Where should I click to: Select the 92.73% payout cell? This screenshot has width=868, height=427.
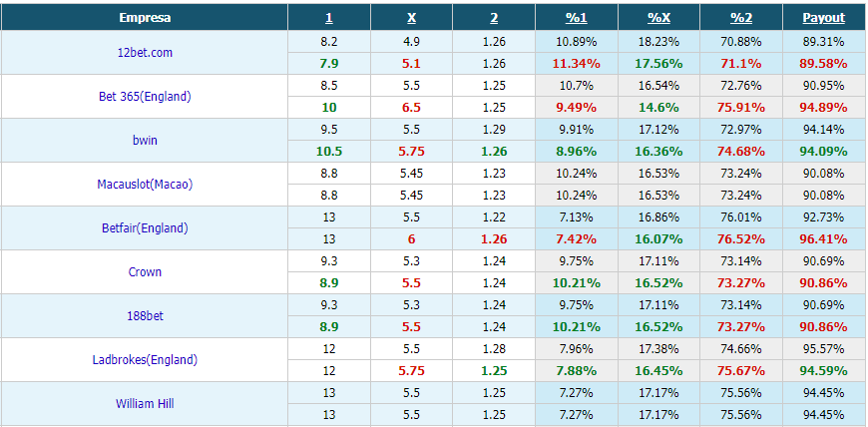pos(824,217)
